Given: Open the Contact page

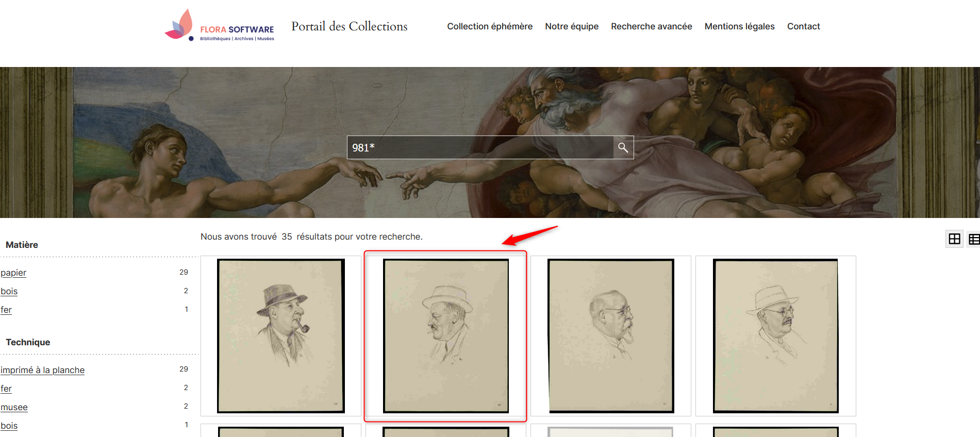Looking at the screenshot, I should pos(803,26).
